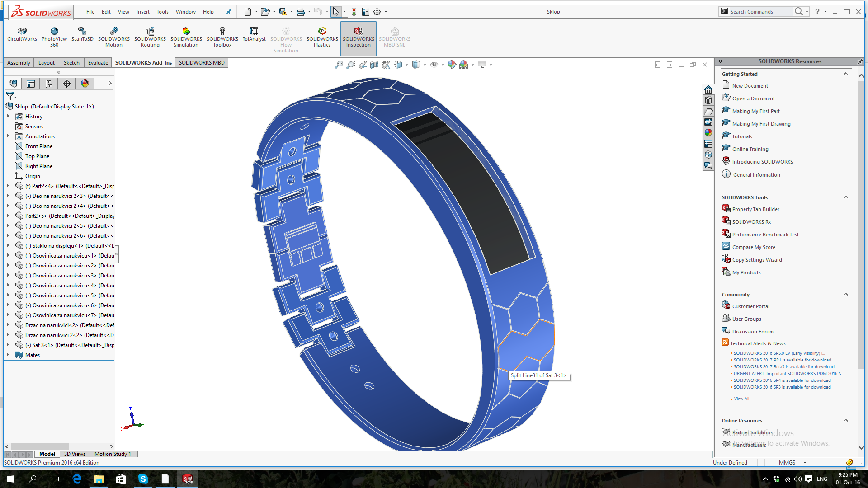The width and height of the screenshot is (868, 488).
Task: Click the Edit Appearance icon
Action: point(452,65)
